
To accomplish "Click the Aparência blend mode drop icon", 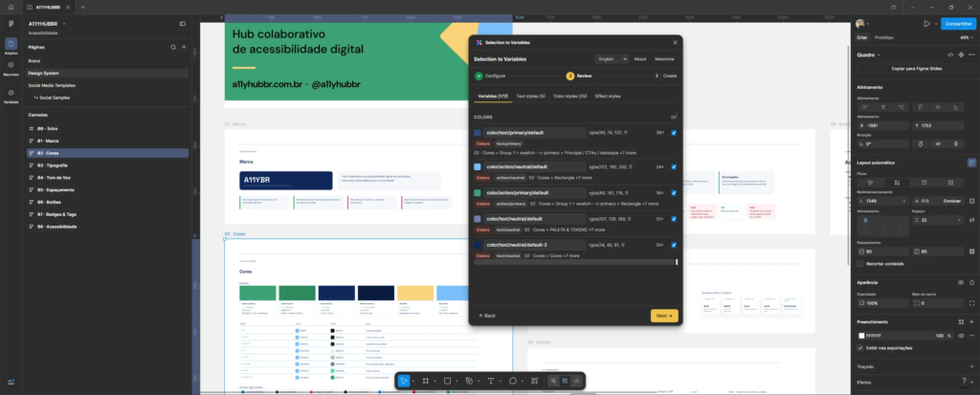I will click(971, 282).
